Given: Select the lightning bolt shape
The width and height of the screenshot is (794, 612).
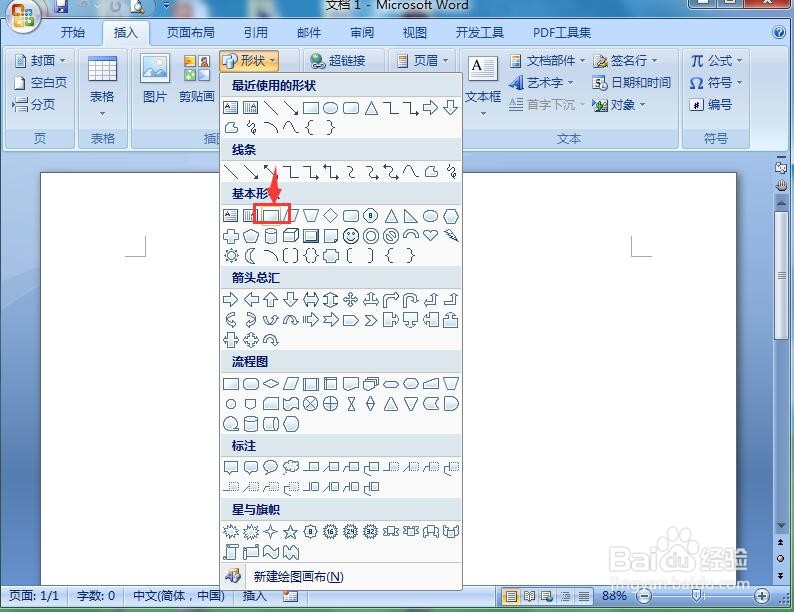Looking at the screenshot, I should coord(451,235).
